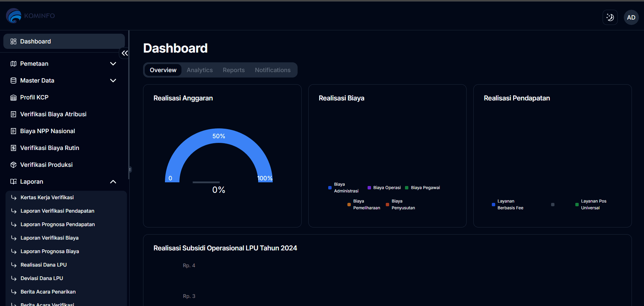This screenshot has width=644, height=306.
Task: Expand the Pemetaan menu chevron
Action: (x=113, y=64)
